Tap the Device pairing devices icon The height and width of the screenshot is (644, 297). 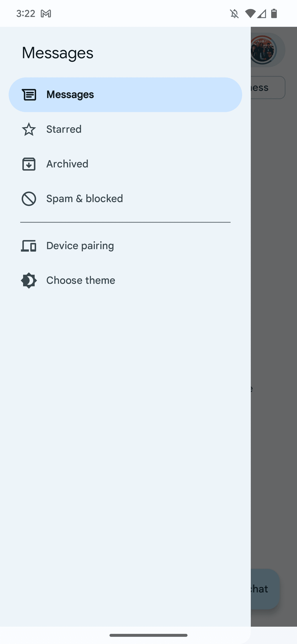tap(29, 246)
